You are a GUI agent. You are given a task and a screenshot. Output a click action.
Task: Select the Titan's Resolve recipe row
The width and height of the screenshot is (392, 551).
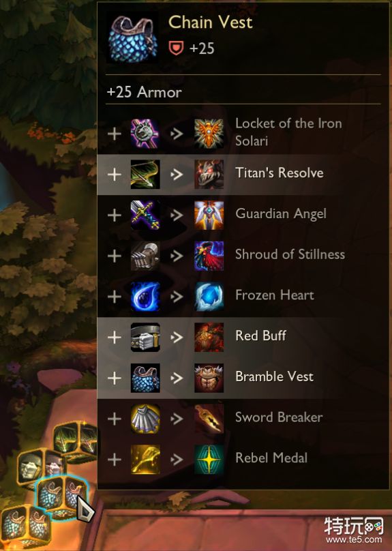(x=243, y=175)
